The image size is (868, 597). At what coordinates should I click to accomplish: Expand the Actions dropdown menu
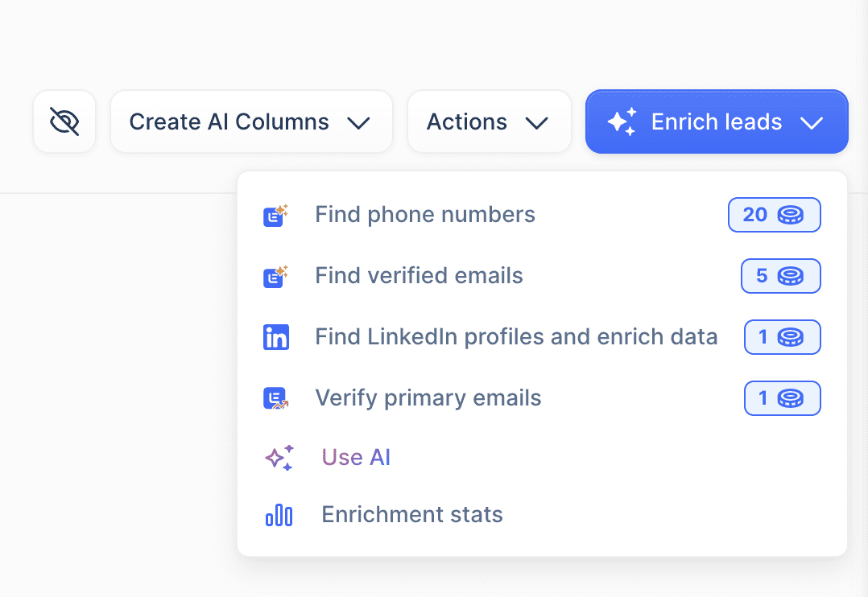tap(489, 121)
